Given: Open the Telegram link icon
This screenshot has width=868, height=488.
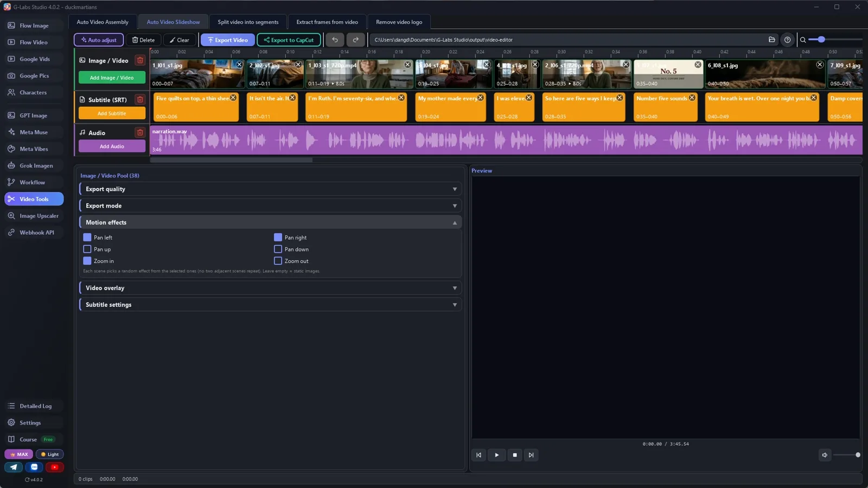Looking at the screenshot, I should pos(14,467).
